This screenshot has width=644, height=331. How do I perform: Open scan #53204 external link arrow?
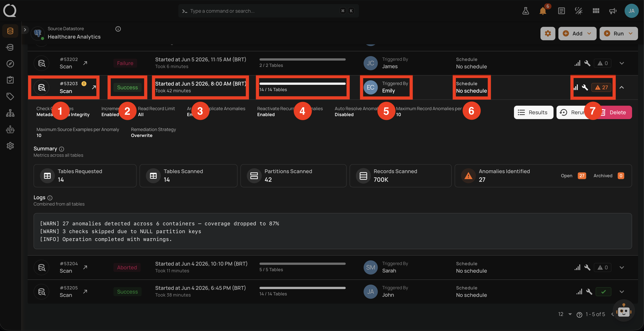click(x=85, y=267)
